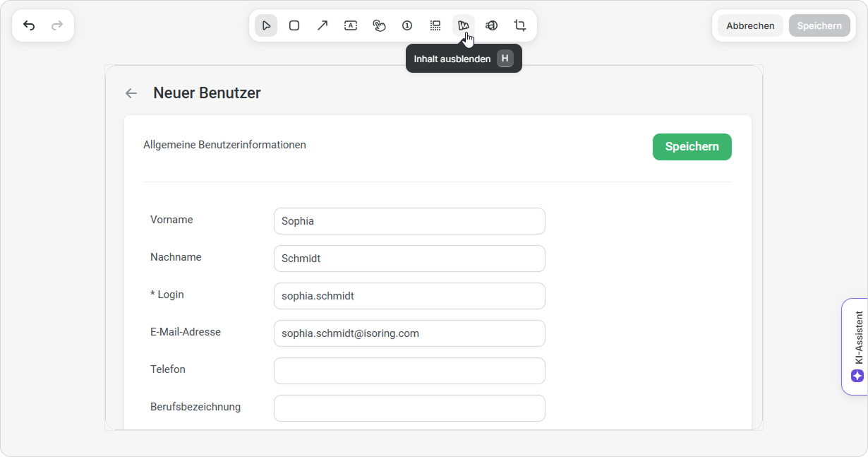868x457 pixels.
Task: Pick the click pointer hand tool
Action: click(379, 25)
